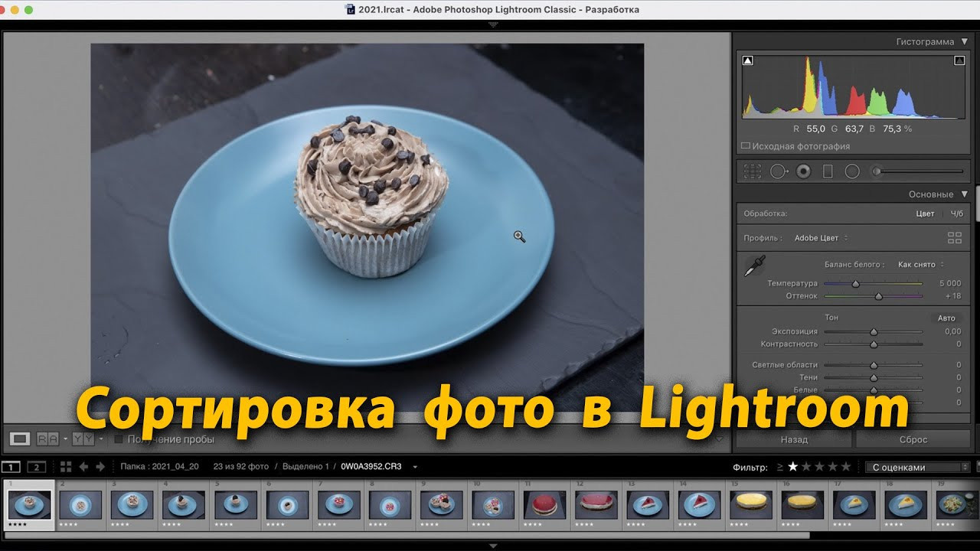
Task: Select the first cupcake thumbnail in filmstrip
Action: point(29,504)
